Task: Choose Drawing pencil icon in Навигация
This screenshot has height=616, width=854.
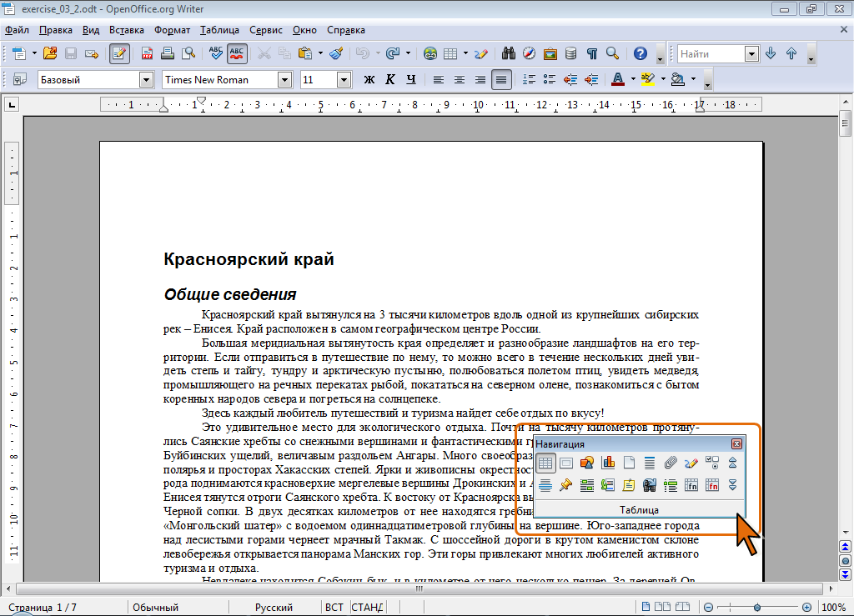Action: tap(691, 463)
